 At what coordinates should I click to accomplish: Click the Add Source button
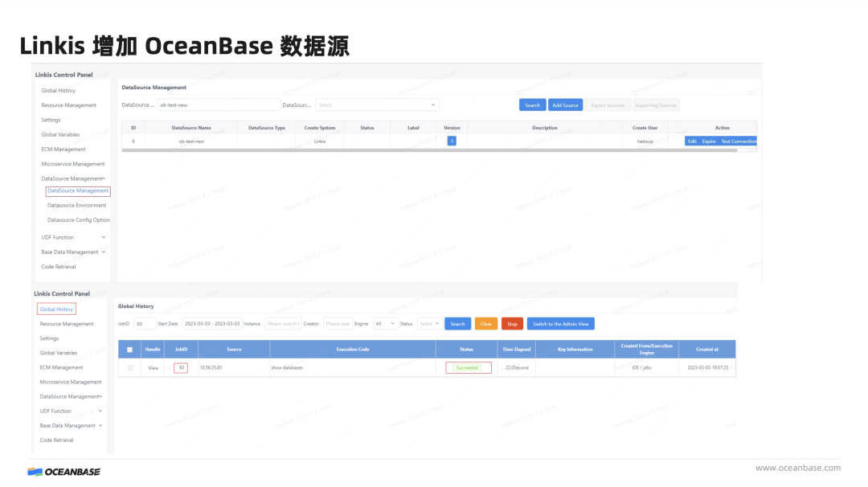coord(565,105)
